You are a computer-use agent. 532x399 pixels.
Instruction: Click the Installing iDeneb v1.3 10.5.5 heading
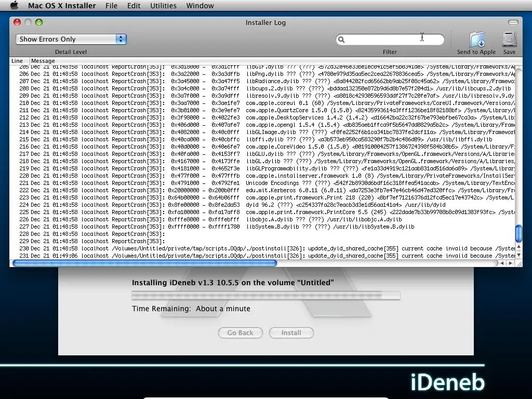[233, 283]
